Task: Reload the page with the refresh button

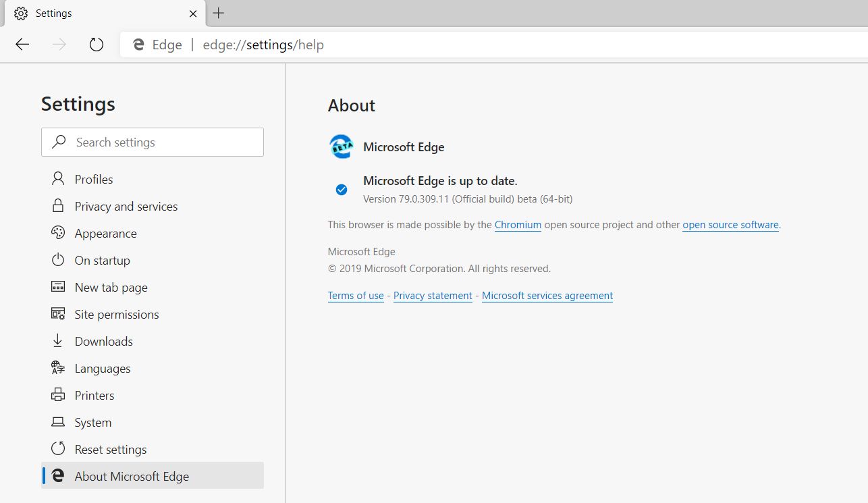Action: (96, 44)
